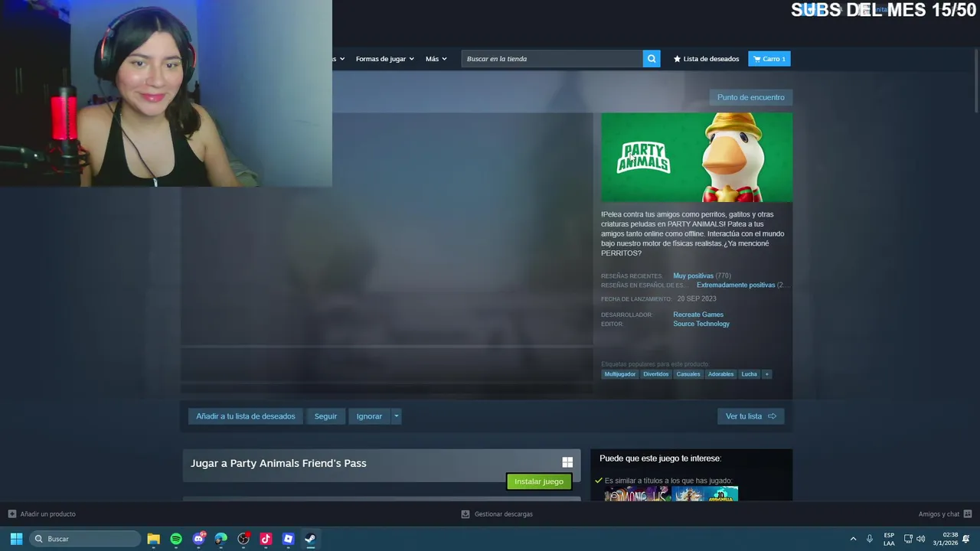Image resolution: width=980 pixels, height=551 pixels.
Task: Open Spotify from the taskbar
Action: pos(176,539)
